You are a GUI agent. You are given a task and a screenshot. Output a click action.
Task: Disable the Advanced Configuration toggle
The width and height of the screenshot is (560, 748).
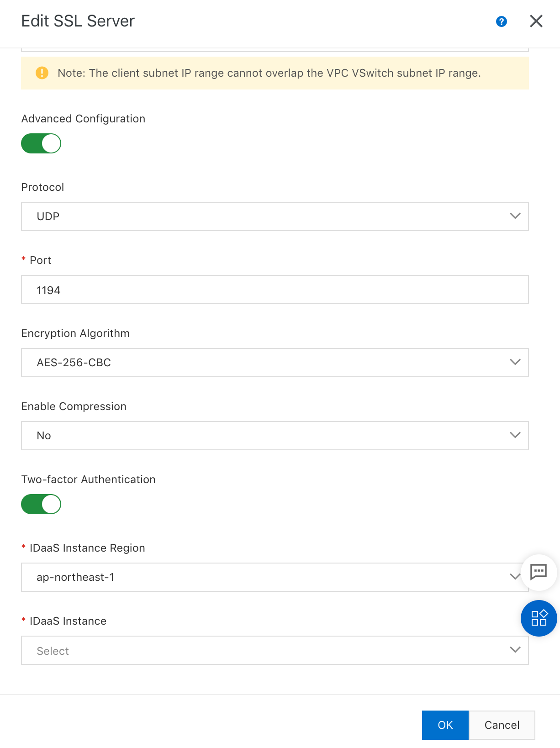click(x=41, y=143)
